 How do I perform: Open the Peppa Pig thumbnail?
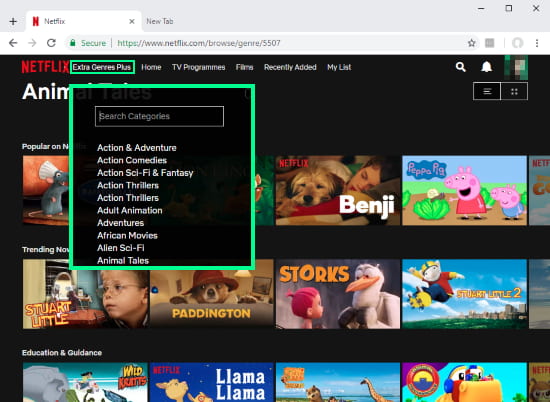pyautogui.click(x=464, y=190)
